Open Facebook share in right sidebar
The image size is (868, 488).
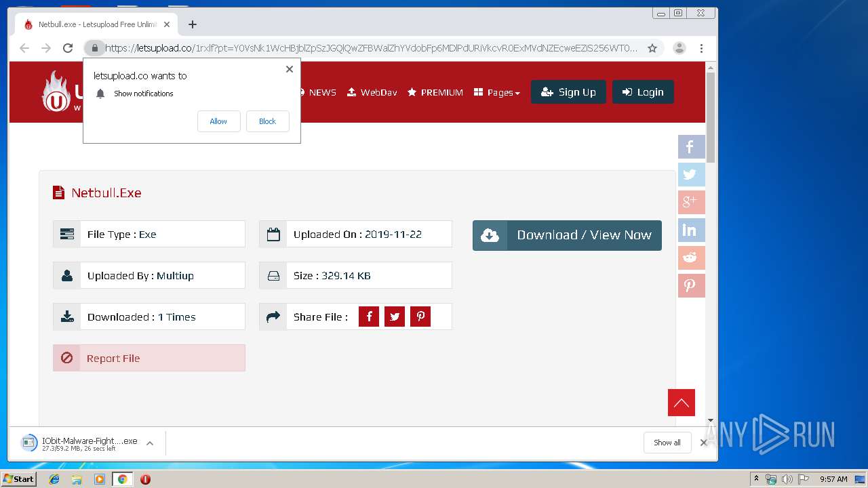point(691,146)
